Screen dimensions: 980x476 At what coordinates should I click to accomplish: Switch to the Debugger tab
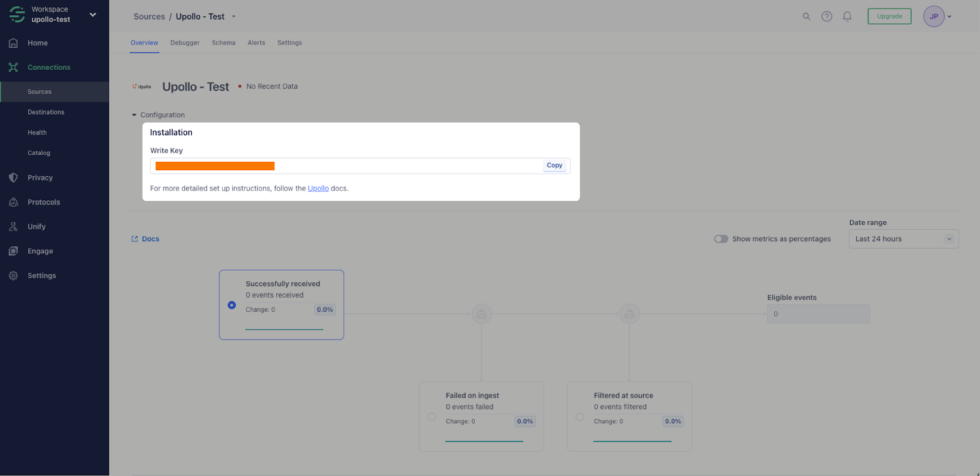(185, 43)
